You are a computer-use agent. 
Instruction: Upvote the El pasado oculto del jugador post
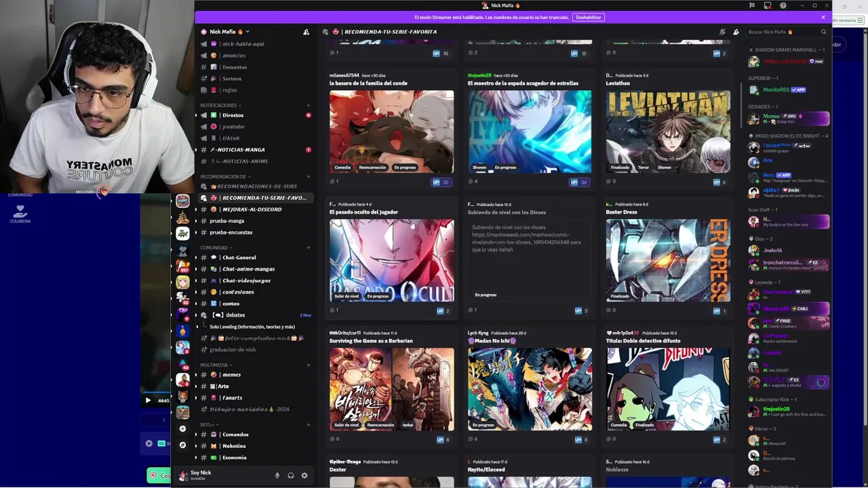pos(442,311)
